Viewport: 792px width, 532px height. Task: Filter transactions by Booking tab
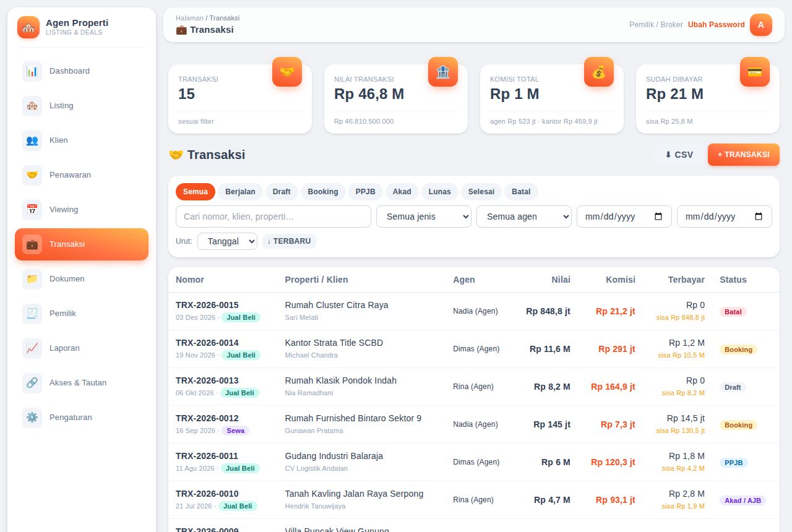[323, 192]
